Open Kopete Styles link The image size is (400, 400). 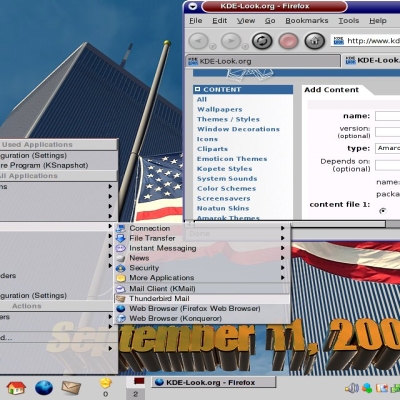(x=225, y=169)
